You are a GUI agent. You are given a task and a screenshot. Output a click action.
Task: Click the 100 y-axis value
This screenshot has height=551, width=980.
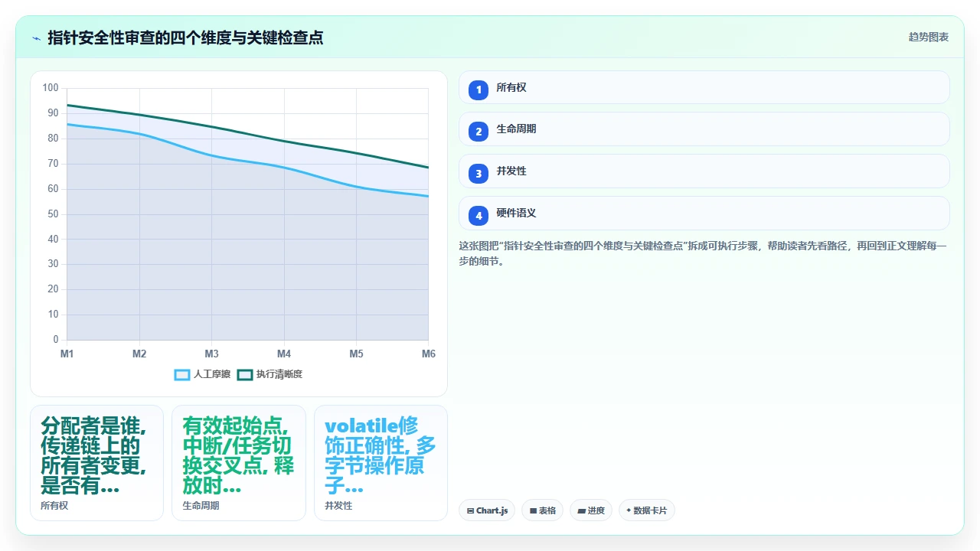(x=51, y=88)
